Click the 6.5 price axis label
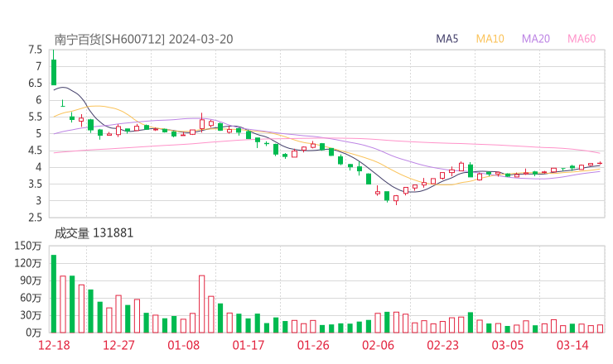613x364 pixels. point(35,84)
